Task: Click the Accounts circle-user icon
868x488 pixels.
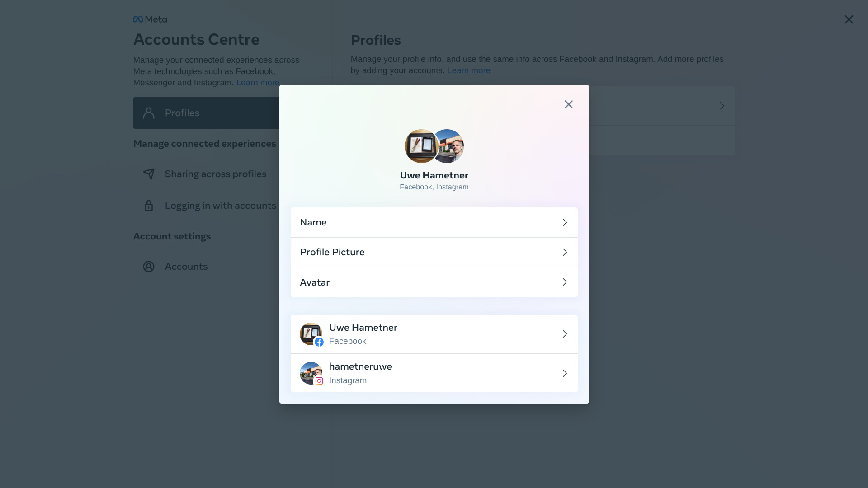Action: point(149,267)
